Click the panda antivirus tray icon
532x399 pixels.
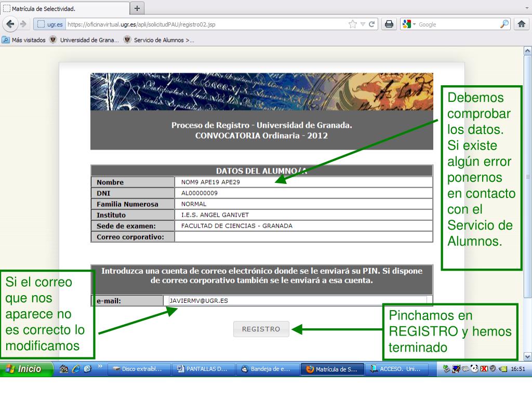pos(474,369)
